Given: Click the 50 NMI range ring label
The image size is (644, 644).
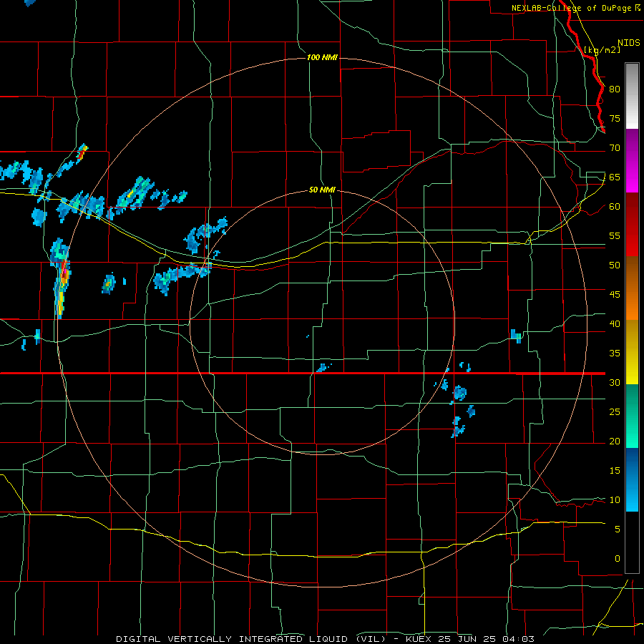Looking at the screenshot, I should click(323, 190).
